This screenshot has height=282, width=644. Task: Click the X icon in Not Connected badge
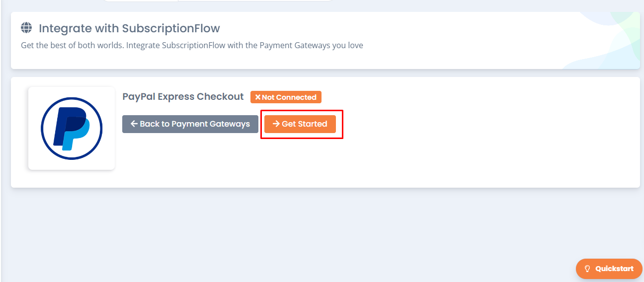point(257,97)
